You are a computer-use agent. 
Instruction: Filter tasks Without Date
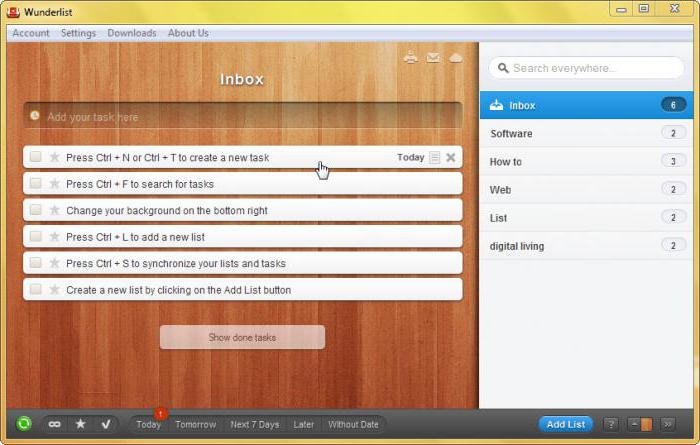(353, 424)
